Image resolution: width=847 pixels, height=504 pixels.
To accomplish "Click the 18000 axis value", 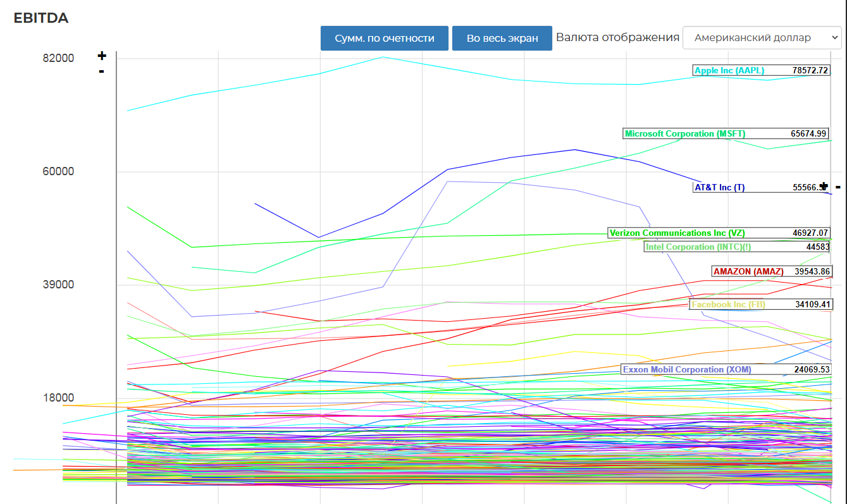I will point(58,398).
